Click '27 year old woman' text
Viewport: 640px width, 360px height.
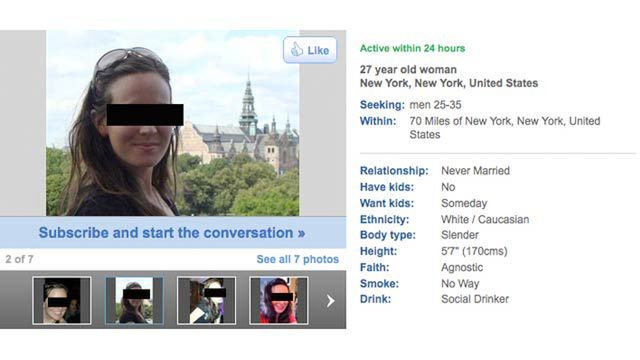(x=408, y=70)
